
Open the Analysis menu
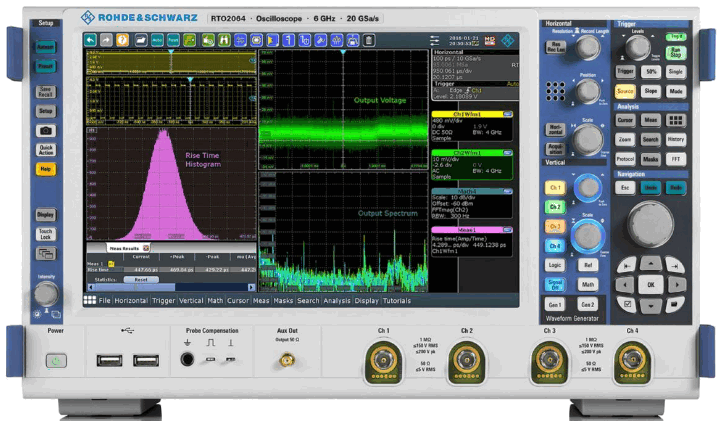(x=337, y=301)
